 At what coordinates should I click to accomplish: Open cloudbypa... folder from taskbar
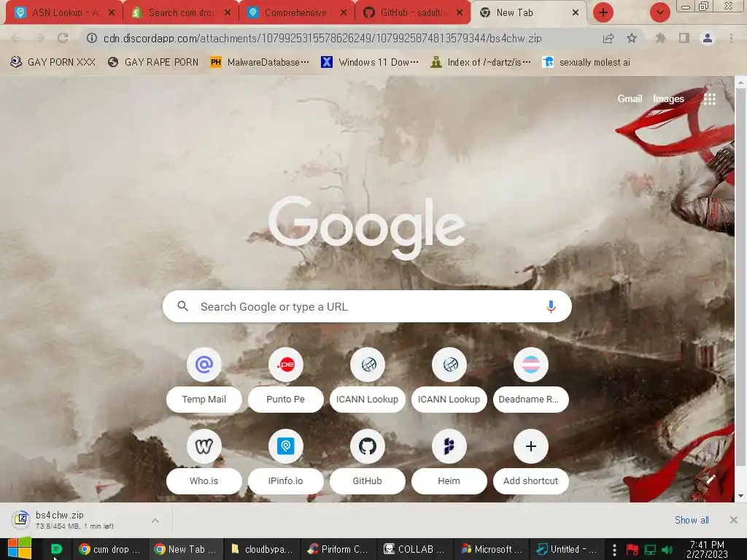[263, 549]
